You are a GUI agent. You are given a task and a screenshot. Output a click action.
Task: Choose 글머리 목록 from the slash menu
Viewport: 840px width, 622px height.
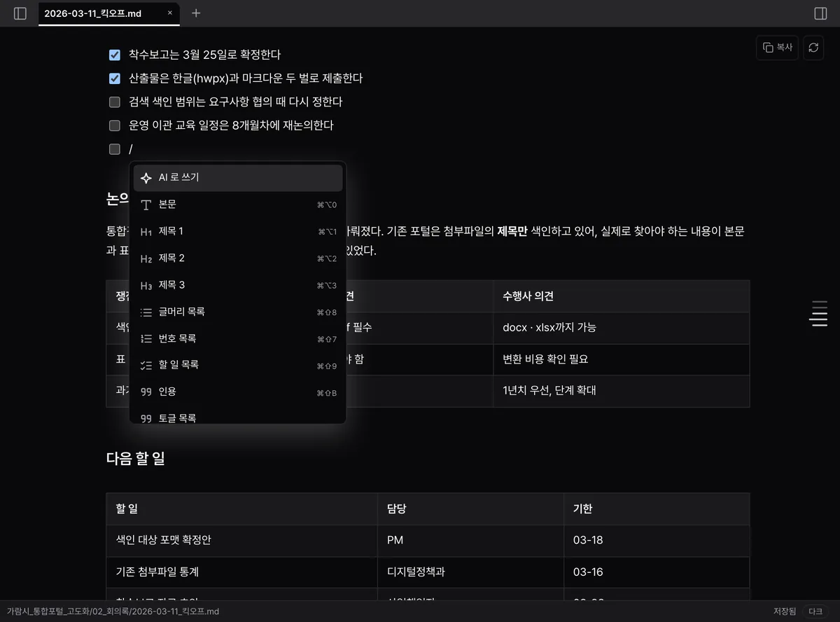pyautogui.click(x=238, y=312)
